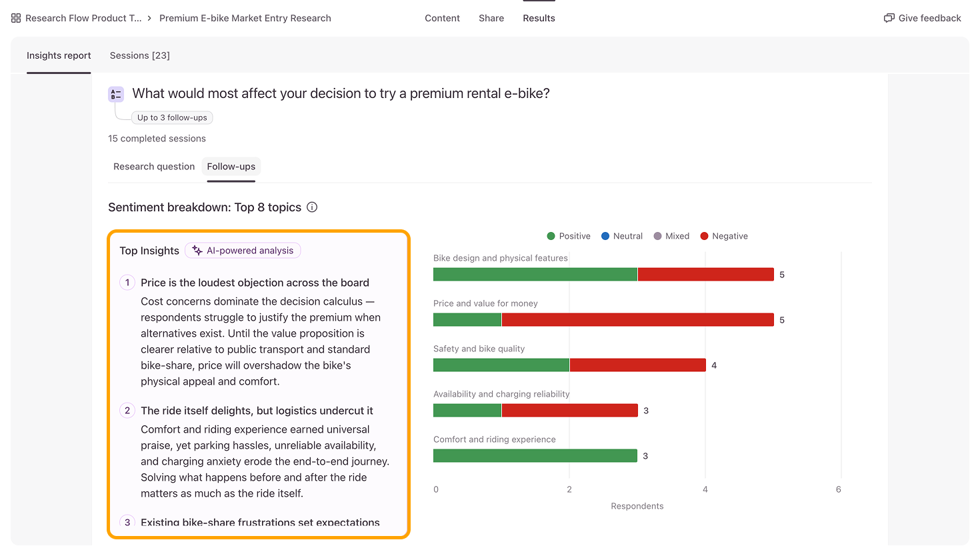Expand the Up to 3 follow-ups tag
The height and width of the screenshot is (556, 980).
172,117
